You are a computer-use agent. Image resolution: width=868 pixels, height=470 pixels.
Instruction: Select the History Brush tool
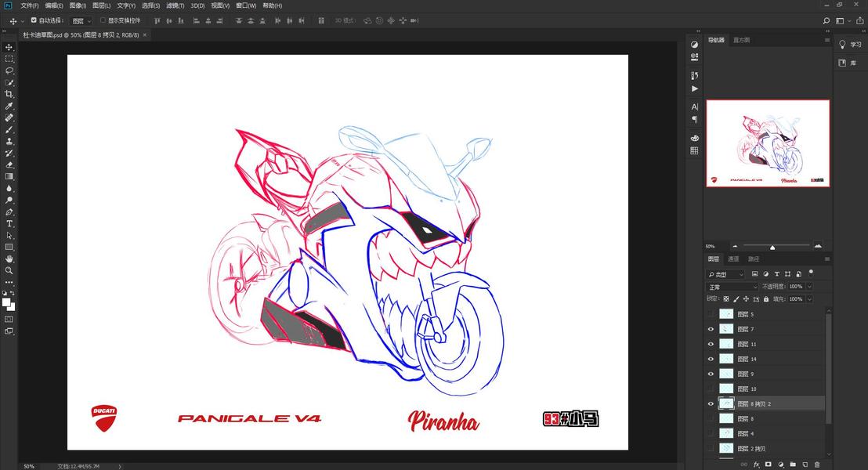coord(9,154)
